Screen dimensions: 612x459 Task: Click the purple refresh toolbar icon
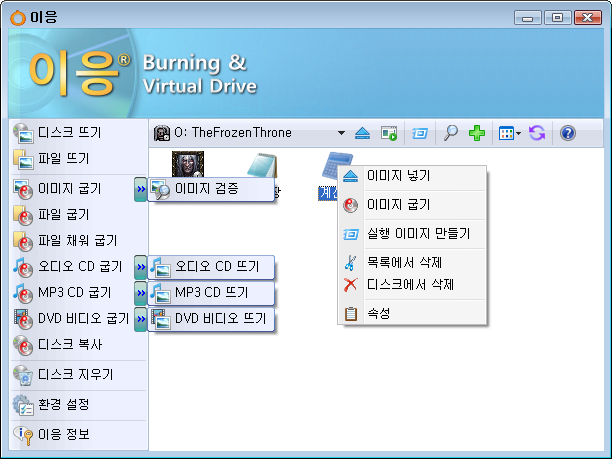click(x=537, y=133)
